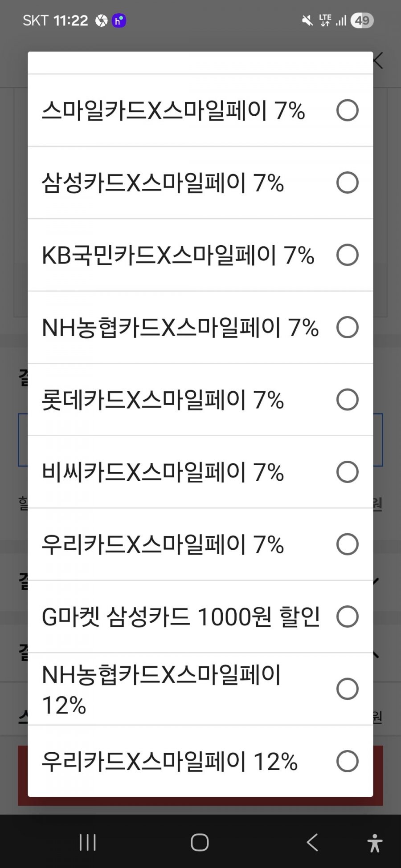Pick 롯데카드X스마일페이 7% radio button
The height and width of the screenshot is (868, 401).
tap(347, 400)
